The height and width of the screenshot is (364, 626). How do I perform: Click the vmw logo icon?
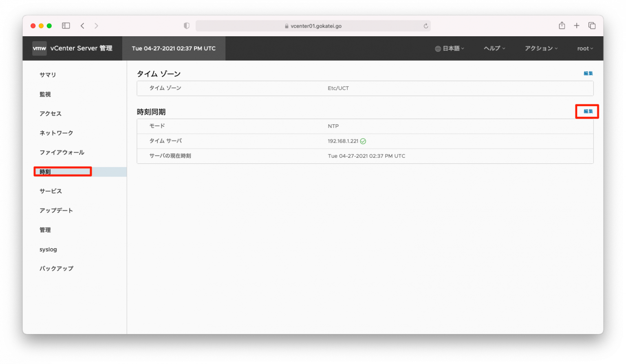point(40,48)
